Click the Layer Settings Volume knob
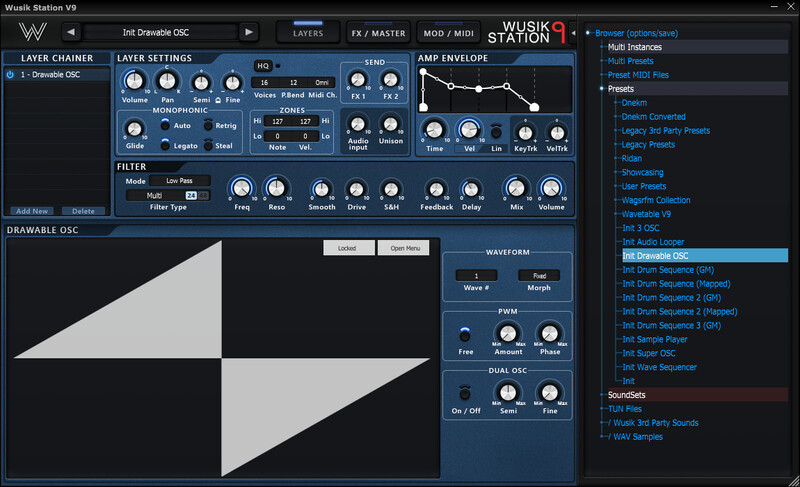The width and height of the screenshot is (800, 487). tap(134, 81)
